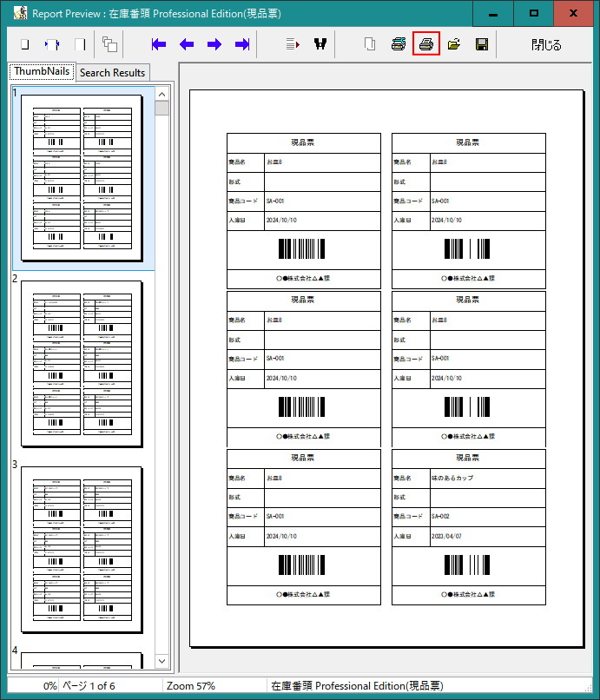The width and height of the screenshot is (600, 700).
Task: Save the report with floppy disk icon
Action: (x=482, y=44)
